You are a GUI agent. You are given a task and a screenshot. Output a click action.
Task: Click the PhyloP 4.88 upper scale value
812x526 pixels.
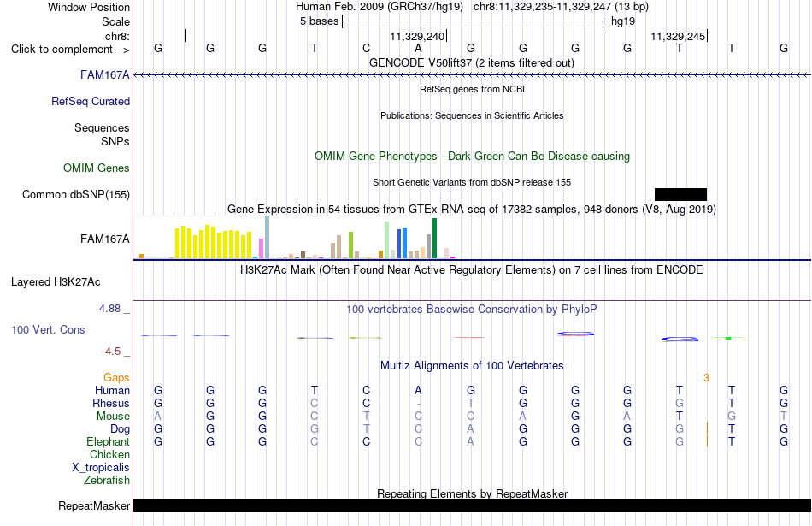pyautogui.click(x=109, y=309)
